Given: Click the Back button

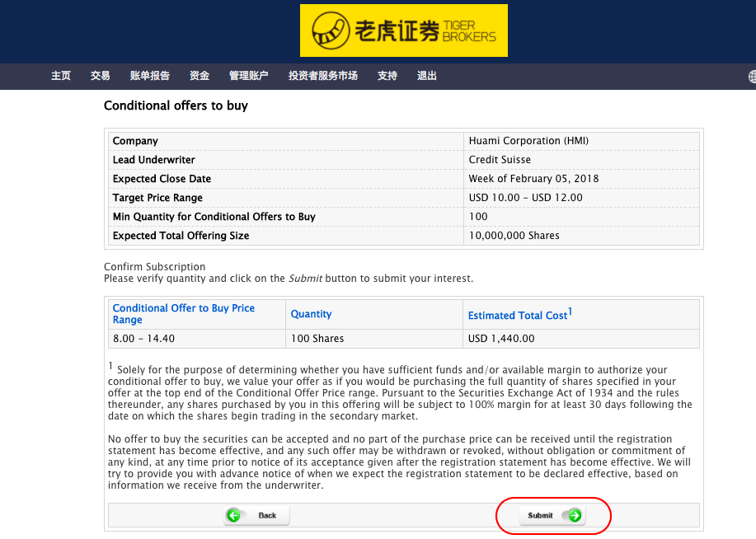Looking at the screenshot, I should tap(256, 515).
